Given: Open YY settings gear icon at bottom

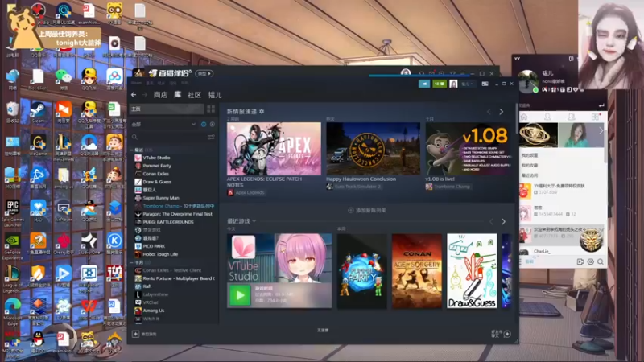Looking at the screenshot, I should 591,261.
